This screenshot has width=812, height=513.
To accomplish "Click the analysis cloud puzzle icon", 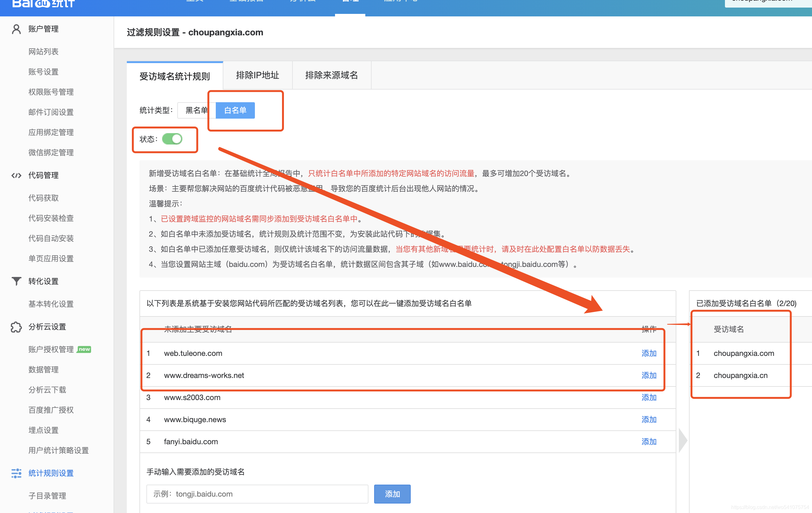I will pyautogui.click(x=16, y=327).
